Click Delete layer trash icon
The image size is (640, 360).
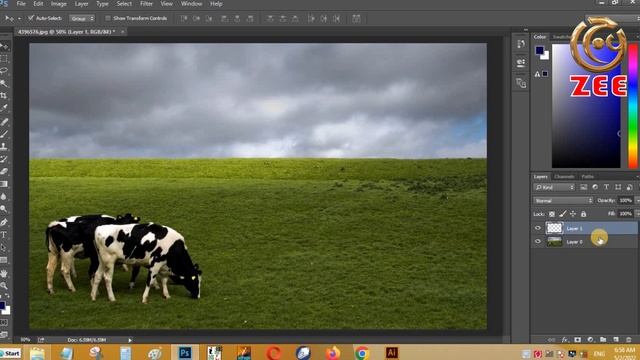click(x=629, y=340)
